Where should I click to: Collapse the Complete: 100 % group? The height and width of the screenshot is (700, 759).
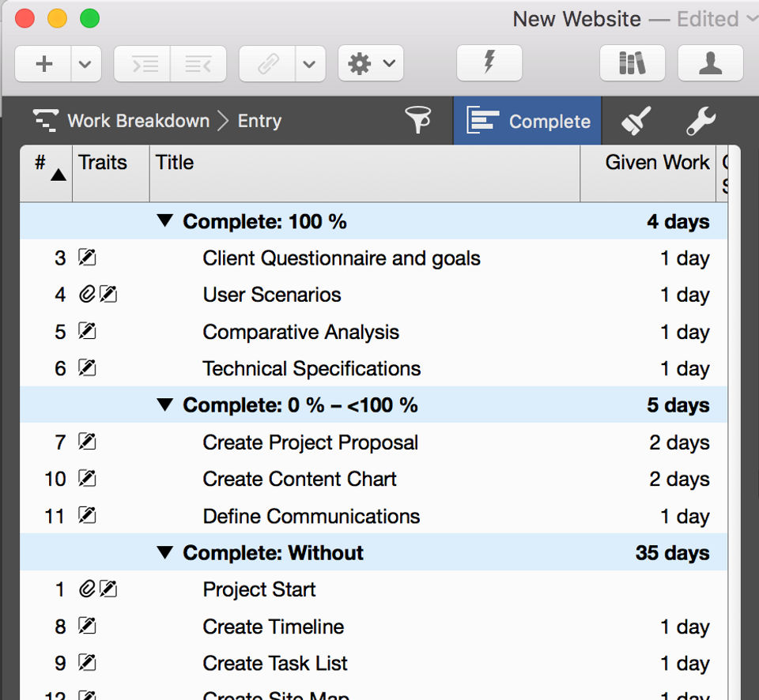[x=164, y=221]
